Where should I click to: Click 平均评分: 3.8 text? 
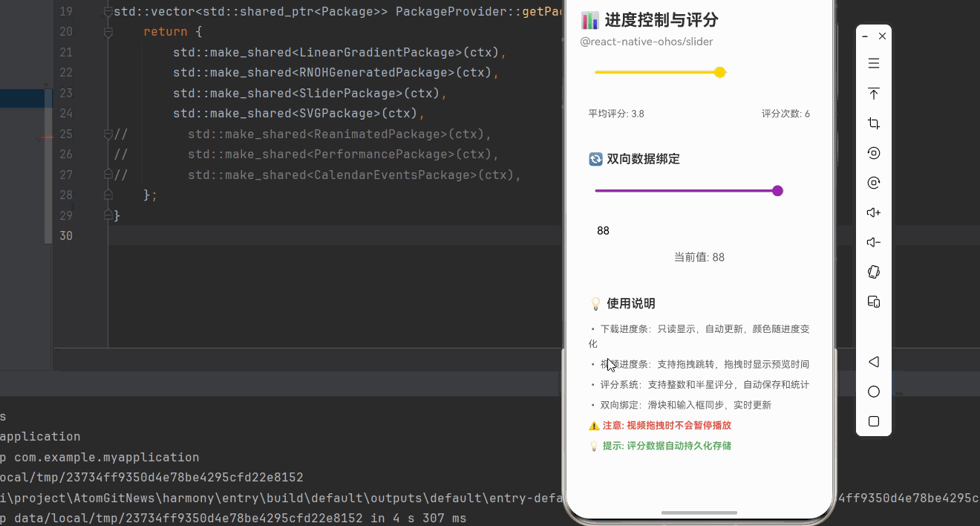(x=616, y=114)
